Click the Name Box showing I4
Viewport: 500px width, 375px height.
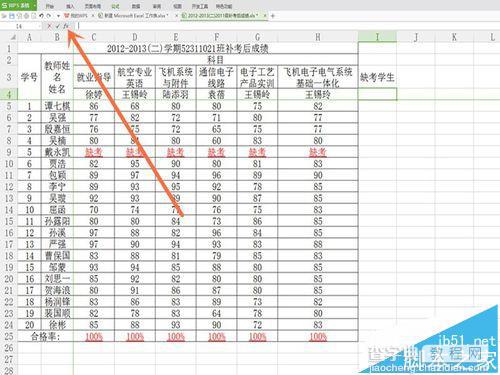21,26
